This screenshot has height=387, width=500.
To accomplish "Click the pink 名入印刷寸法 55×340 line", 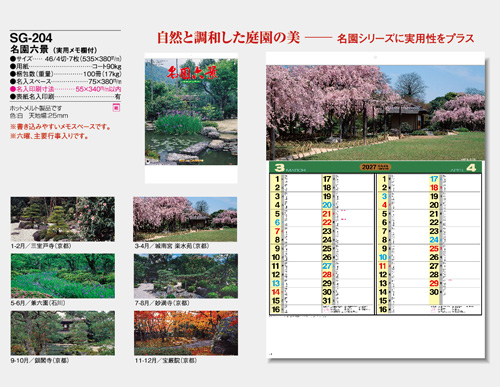I will point(66,89).
